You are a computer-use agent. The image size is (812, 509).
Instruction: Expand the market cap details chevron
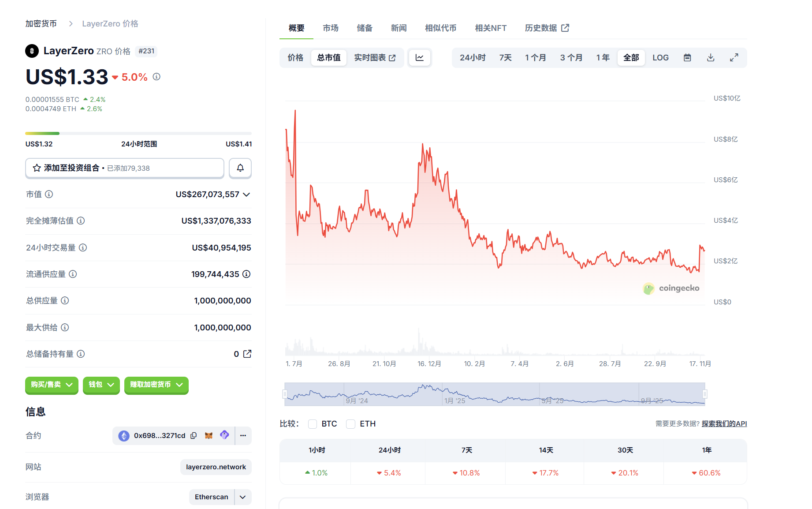246,195
